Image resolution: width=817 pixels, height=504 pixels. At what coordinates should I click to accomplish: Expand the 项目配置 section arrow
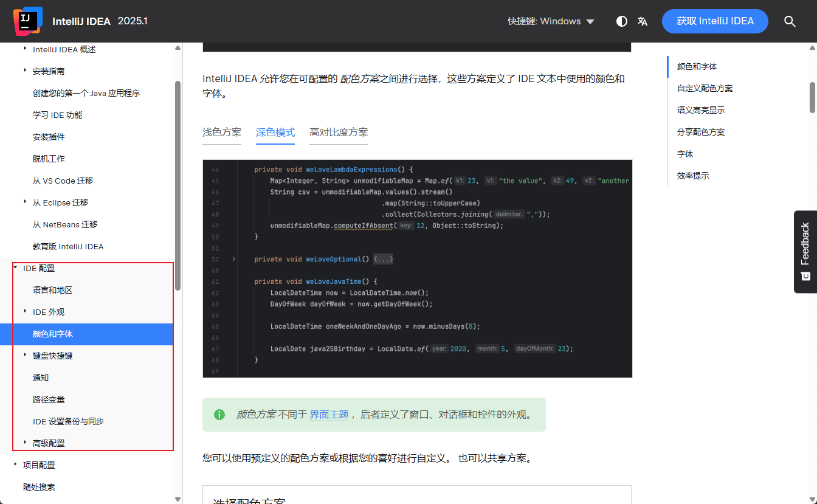click(x=15, y=465)
